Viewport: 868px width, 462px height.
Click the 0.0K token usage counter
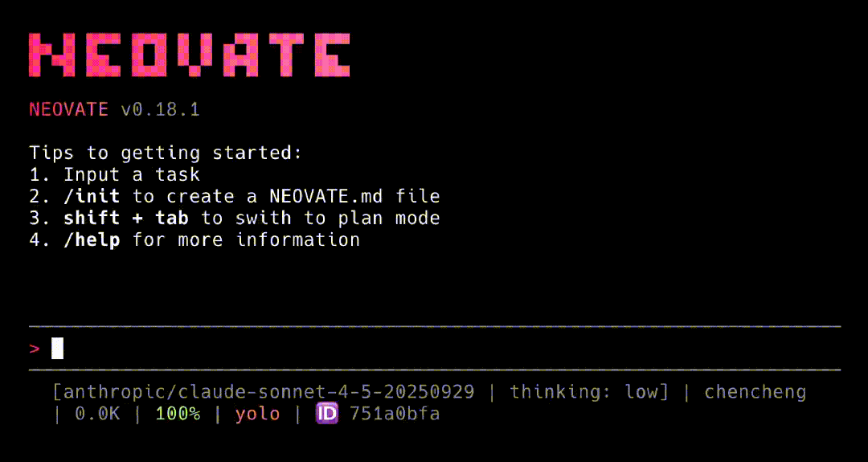pyautogui.click(x=98, y=414)
